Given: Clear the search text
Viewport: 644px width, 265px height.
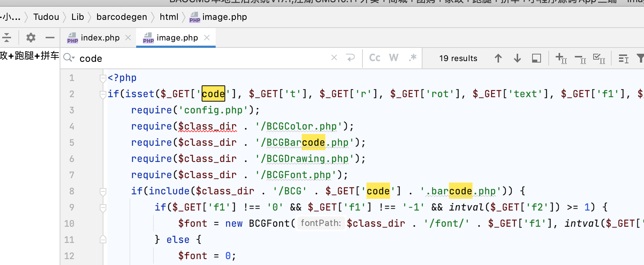Looking at the screenshot, I should coord(334,58).
